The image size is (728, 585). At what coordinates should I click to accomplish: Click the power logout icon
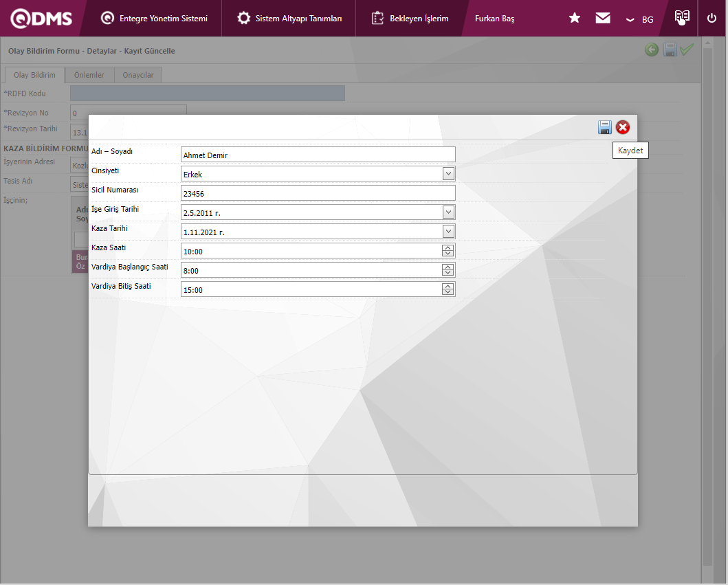[712, 19]
